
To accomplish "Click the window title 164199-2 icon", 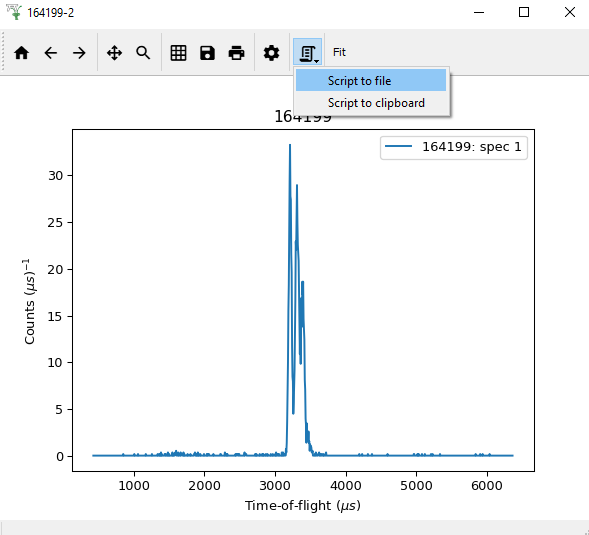I will tap(14, 12).
